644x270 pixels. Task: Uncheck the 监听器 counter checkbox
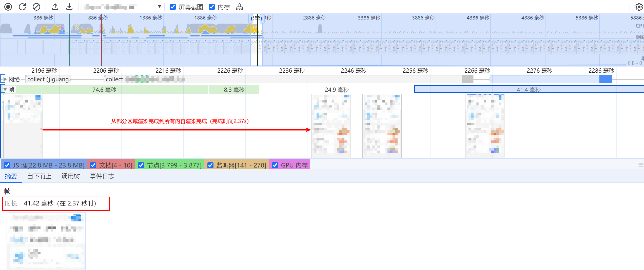pos(210,165)
